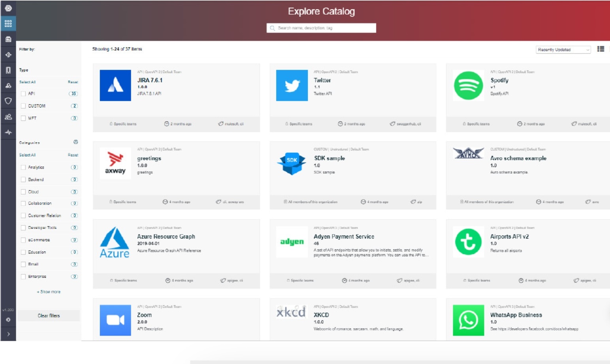Screen dimensions: 610x364
Task: Click the Avro logo
Action: (x=468, y=153)
